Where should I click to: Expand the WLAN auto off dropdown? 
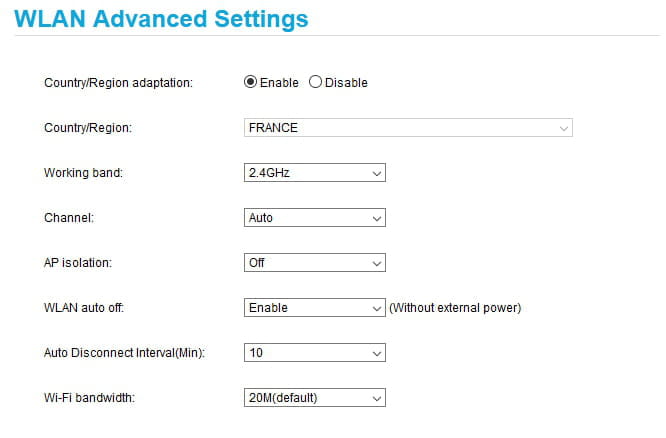[x=315, y=308]
